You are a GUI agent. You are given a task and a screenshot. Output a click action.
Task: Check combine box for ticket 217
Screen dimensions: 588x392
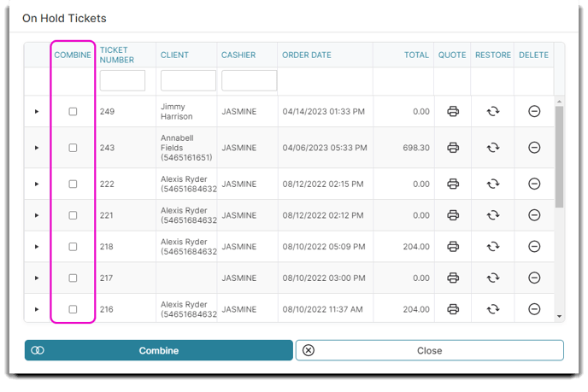73,278
